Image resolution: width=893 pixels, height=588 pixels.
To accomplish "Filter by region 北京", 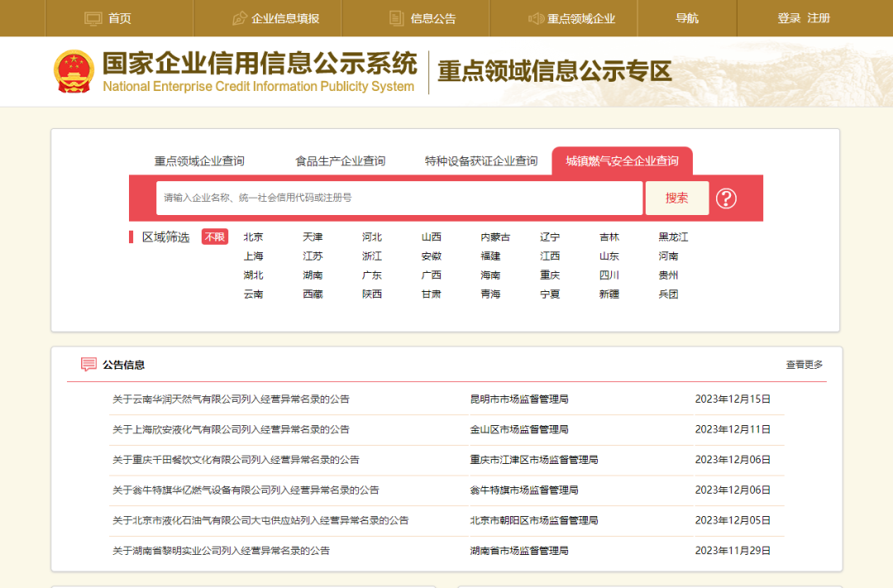I will tap(253, 237).
